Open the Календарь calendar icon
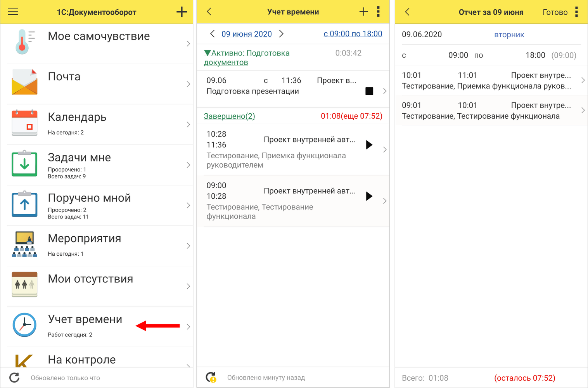Viewport: 588px width, 388px height. pos(25,123)
